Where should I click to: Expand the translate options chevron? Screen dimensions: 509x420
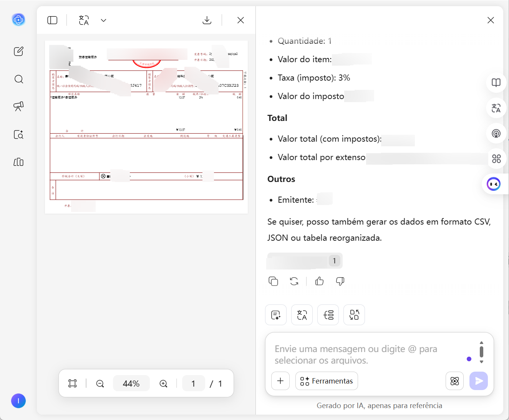[x=103, y=20]
